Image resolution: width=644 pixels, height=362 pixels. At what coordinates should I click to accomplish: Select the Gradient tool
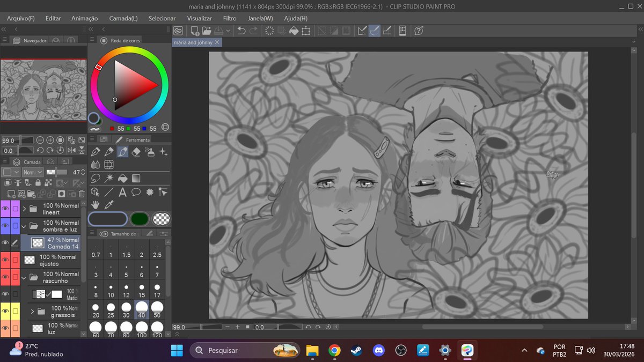click(136, 178)
